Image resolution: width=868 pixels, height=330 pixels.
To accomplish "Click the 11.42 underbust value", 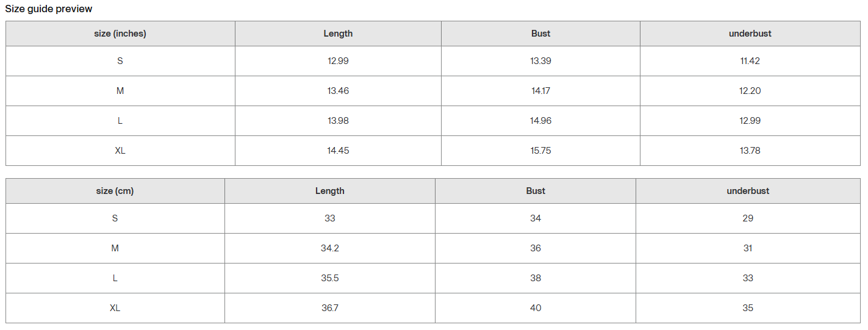I will click(x=750, y=61).
